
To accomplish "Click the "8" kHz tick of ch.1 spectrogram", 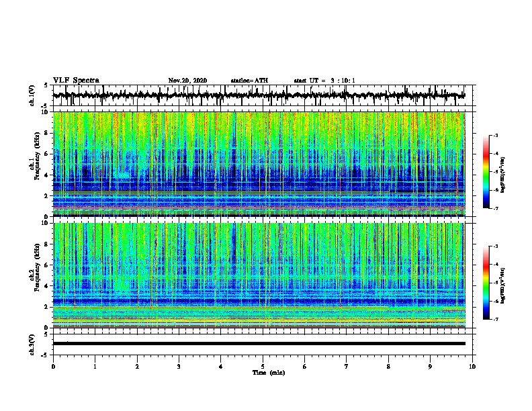I will pyautogui.click(x=47, y=133).
